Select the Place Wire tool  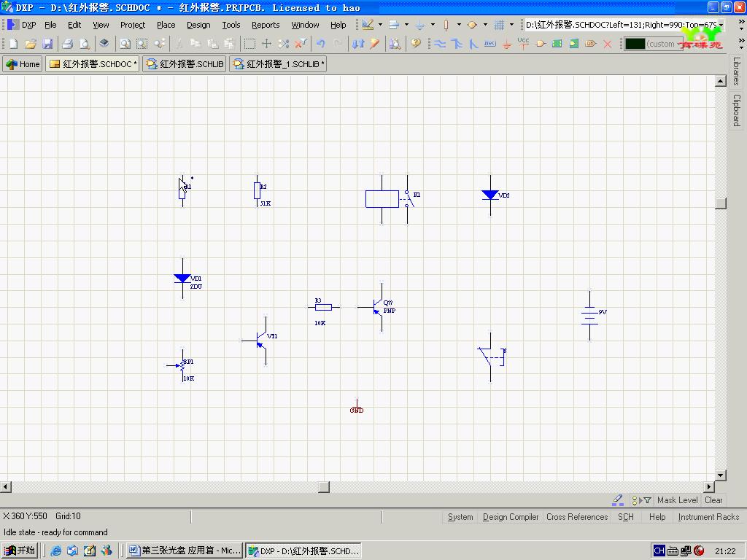click(x=440, y=44)
